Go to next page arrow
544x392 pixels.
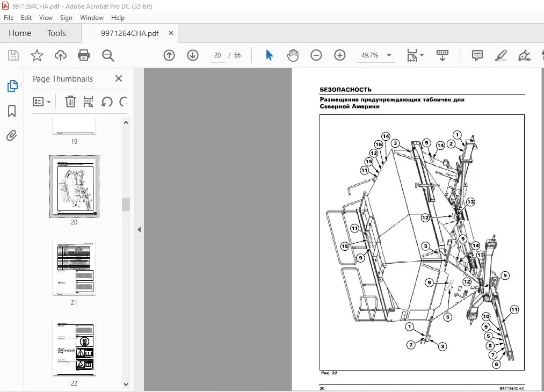point(193,55)
